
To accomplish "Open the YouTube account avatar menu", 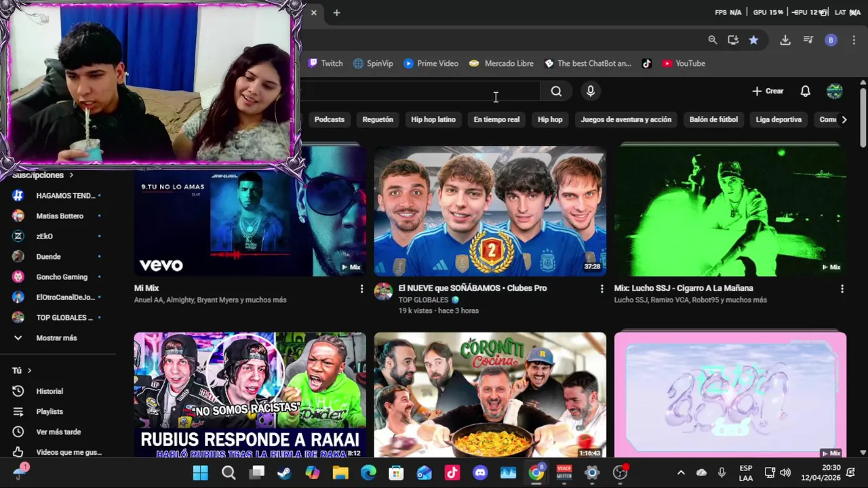I will tap(835, 91).
